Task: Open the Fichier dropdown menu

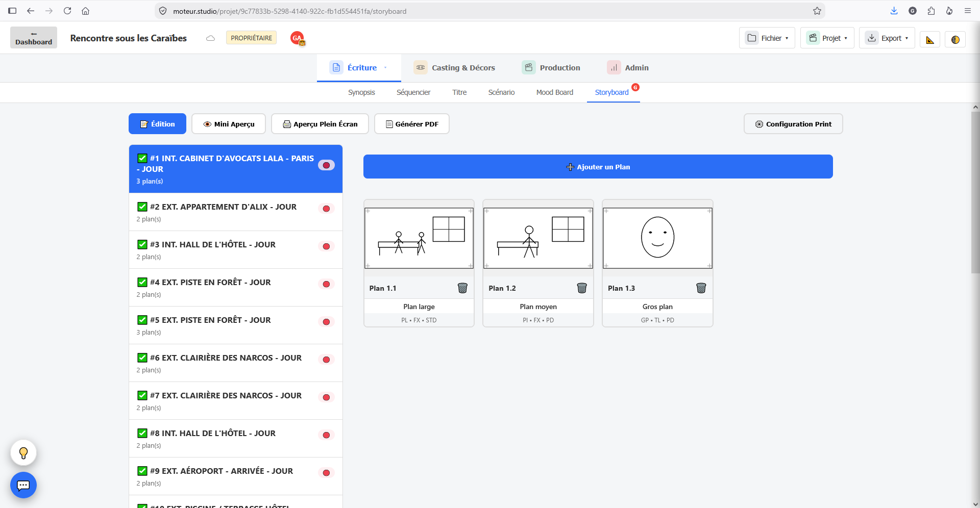Action: coord(767,38)
